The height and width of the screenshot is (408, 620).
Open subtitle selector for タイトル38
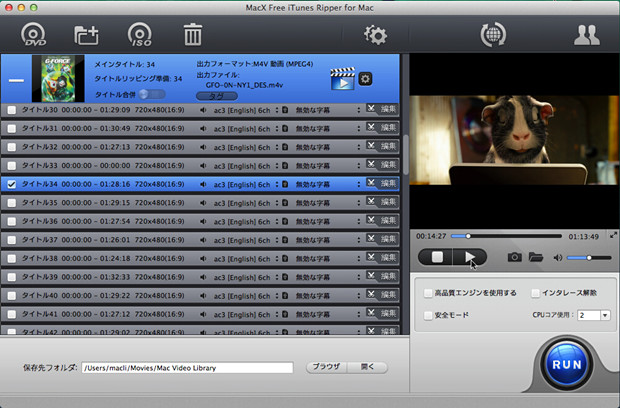click(359, 259)
